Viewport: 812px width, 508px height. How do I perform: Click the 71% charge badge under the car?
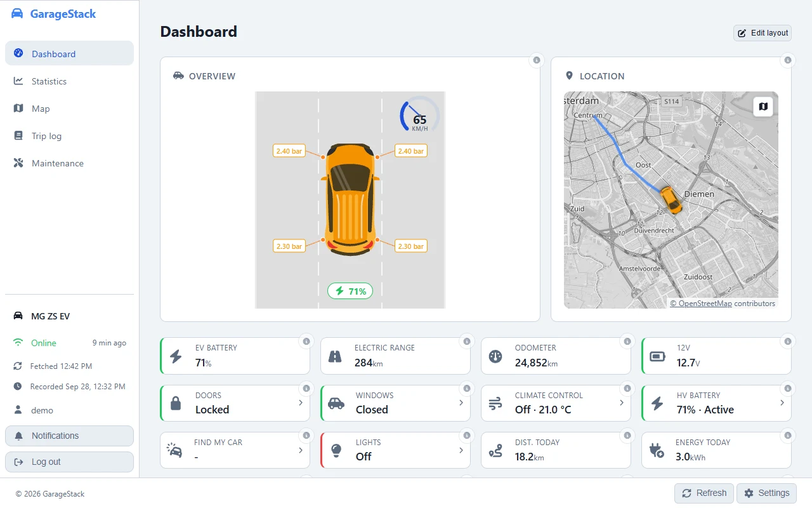(x=350, y=291)
